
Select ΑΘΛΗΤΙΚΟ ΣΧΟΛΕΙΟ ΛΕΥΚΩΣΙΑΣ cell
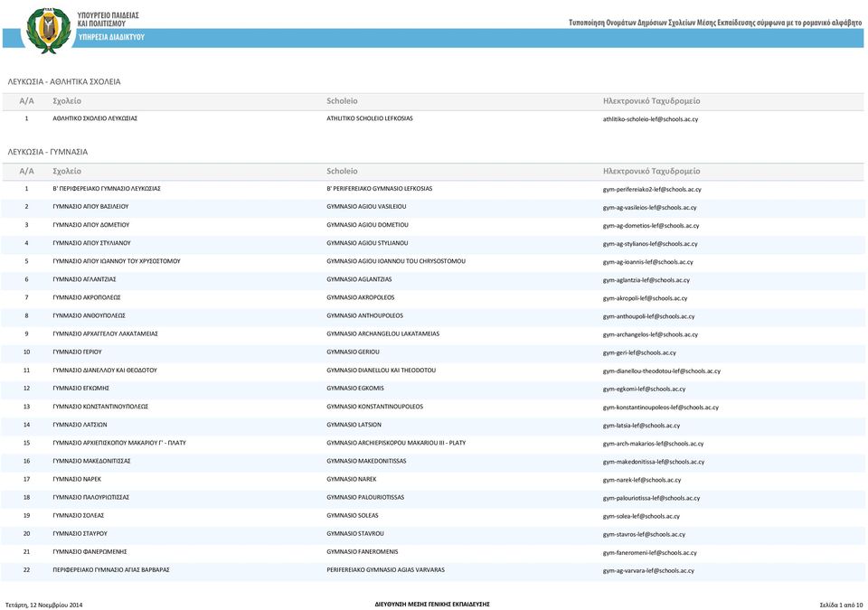point(95,118)
